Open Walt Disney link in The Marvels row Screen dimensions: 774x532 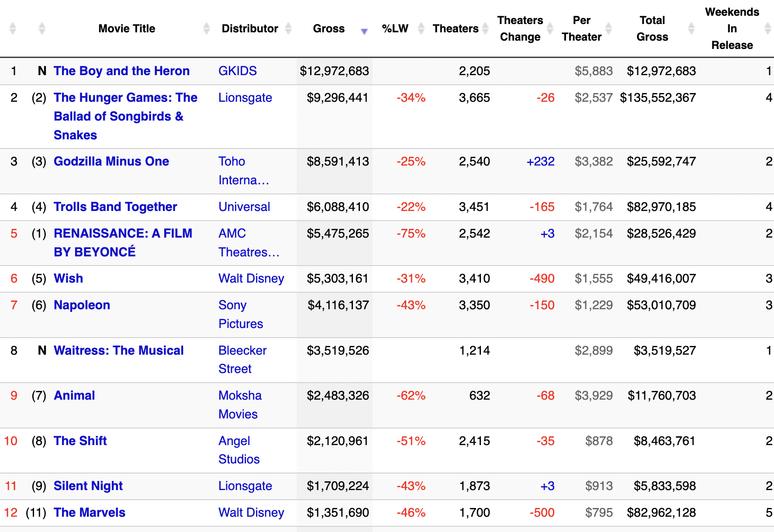[251, 512]
